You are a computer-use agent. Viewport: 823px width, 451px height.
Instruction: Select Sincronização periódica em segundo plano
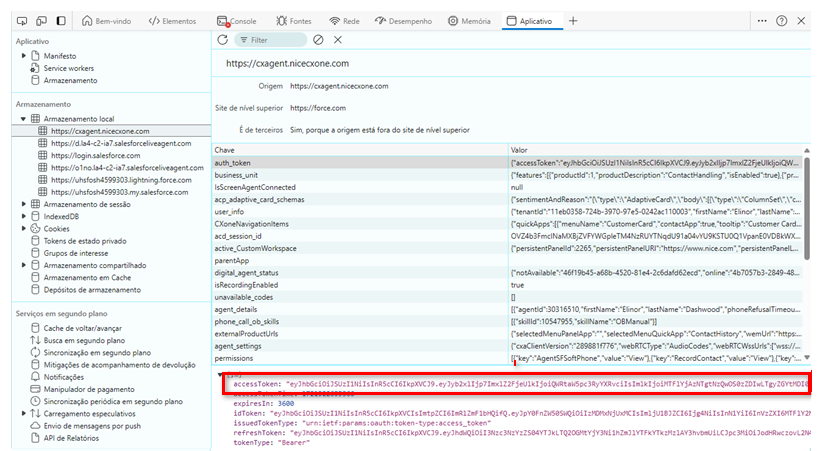(113, 402)
